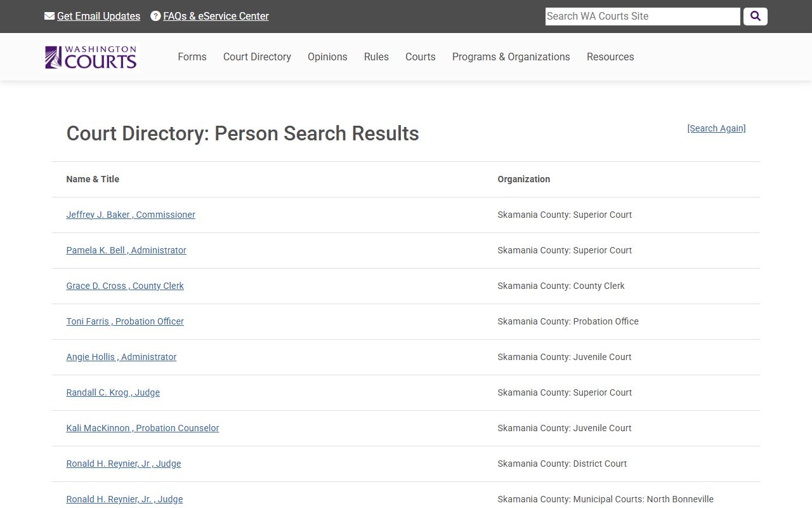Click Skamania County: District Court text

click(562, 464)
